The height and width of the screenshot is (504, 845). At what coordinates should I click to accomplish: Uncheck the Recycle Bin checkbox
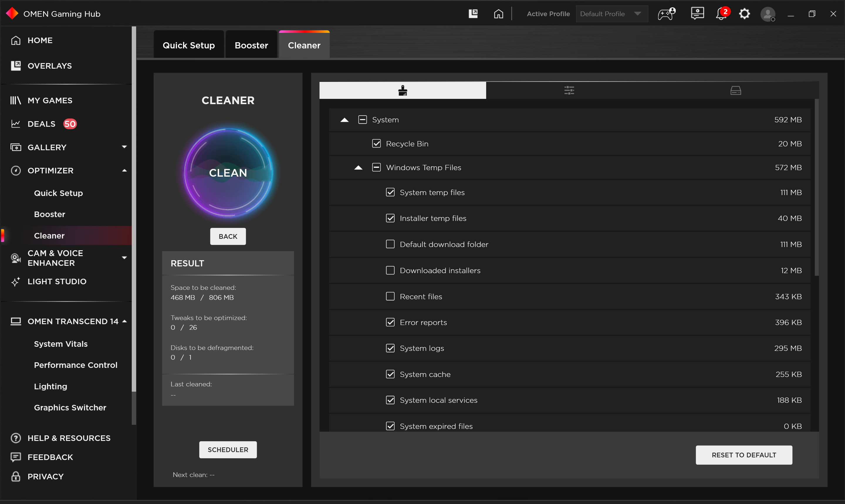coord(376,144)
